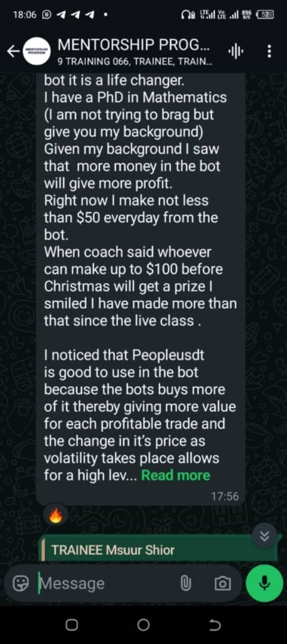Tap the green microphone record button
Viewport: 287px width, 644px height.
(264, 583)
